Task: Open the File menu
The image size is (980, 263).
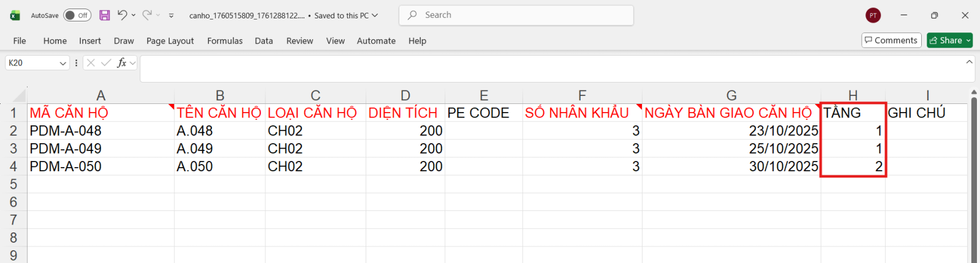Action: pos(20,41)
